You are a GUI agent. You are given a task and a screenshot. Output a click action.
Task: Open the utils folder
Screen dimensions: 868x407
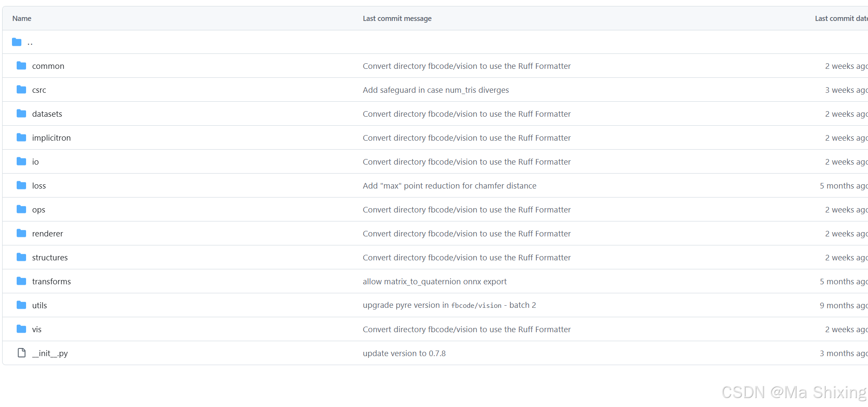point(39,305)
